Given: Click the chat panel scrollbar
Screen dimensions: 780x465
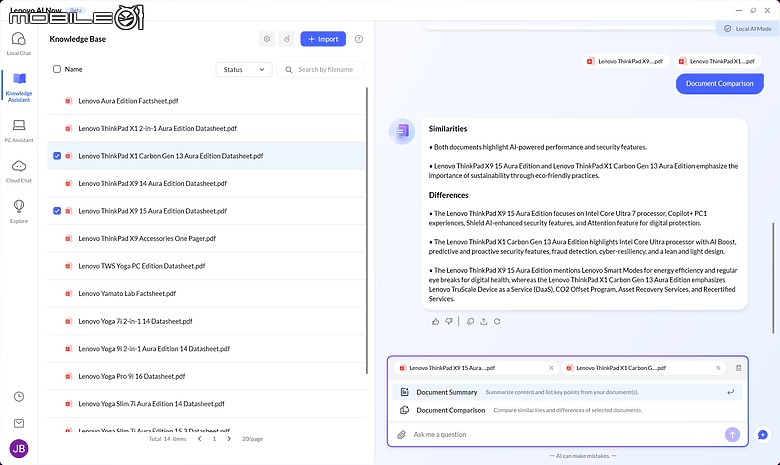Looking at the screenshot, I should [774, 278].
